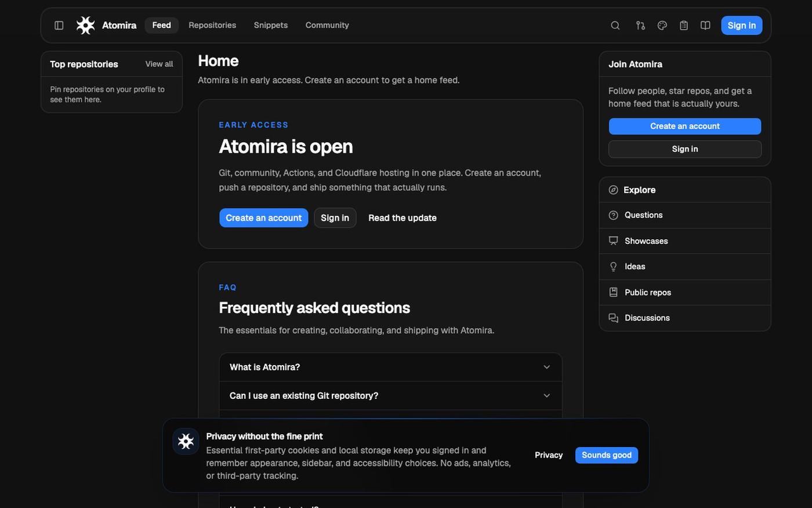812x508 pixels.
Task: Click the repo icon beside Public repos
Action: (613, 293)
